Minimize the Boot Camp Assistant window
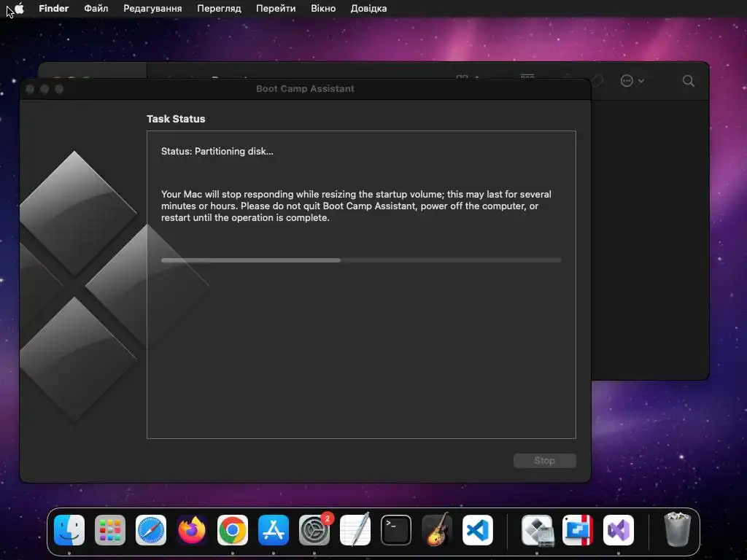The width and height of the screenshot is (747, 560). (x=44, y=89)
